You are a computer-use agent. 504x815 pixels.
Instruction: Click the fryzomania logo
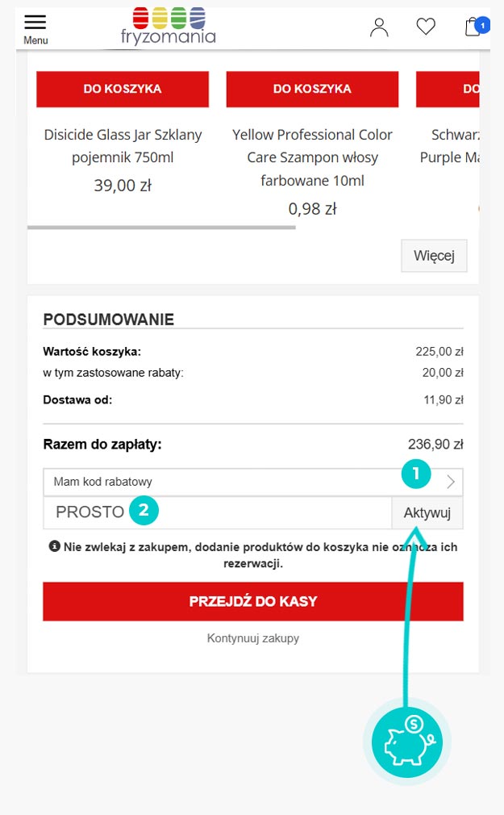pyautogui.click(x=169, y=26)
